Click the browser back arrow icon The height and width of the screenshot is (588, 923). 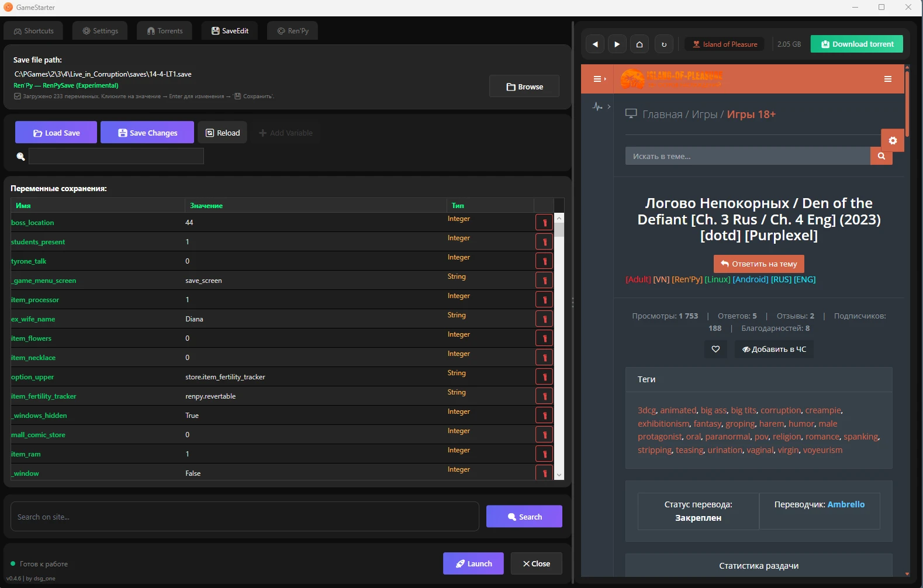(x=595, y=44)
